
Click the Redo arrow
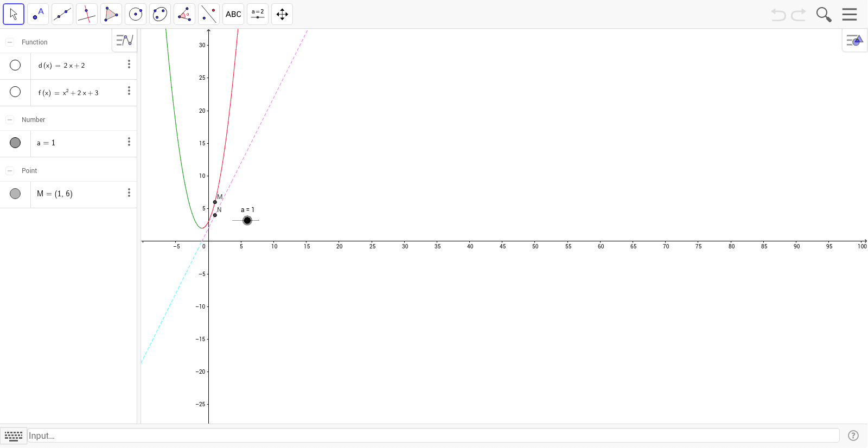pos(799,15)
